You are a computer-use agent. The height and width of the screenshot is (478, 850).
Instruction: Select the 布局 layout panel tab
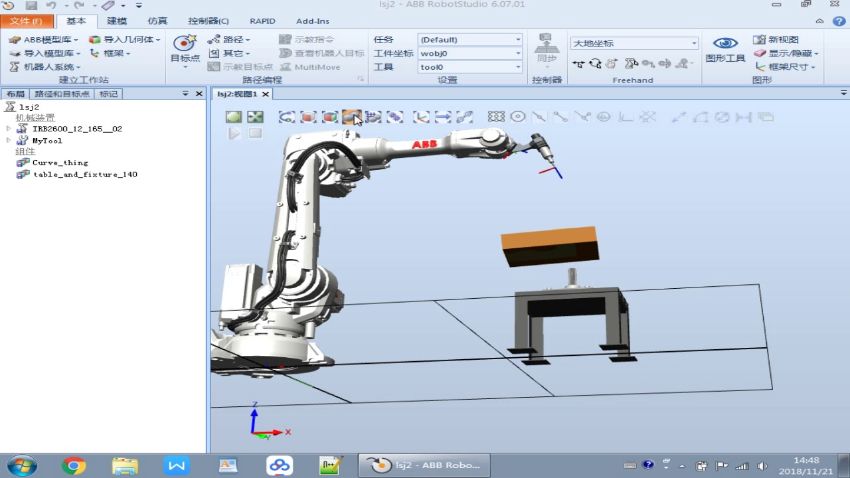pos(15,94)
